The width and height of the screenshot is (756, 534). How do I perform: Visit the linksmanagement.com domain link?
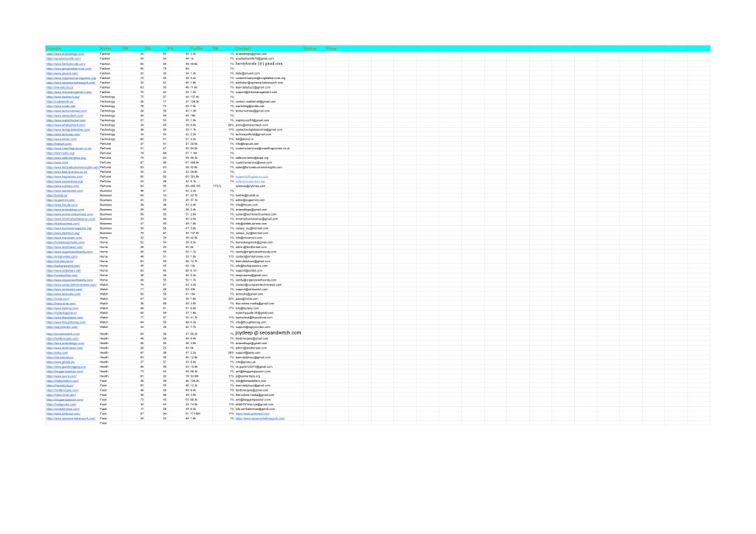pos(69,92)
